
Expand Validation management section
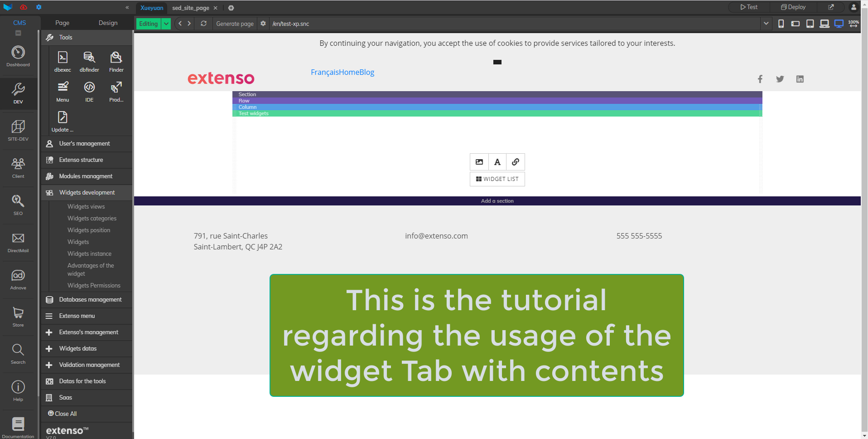click(x=87, y=365)
